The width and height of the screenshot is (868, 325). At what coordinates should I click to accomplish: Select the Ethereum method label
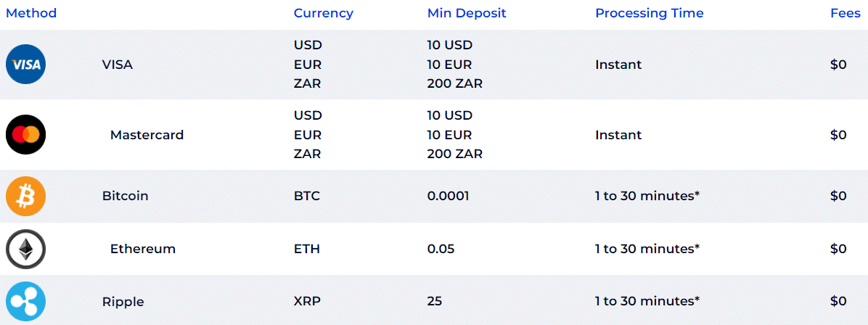coord(143,249)
